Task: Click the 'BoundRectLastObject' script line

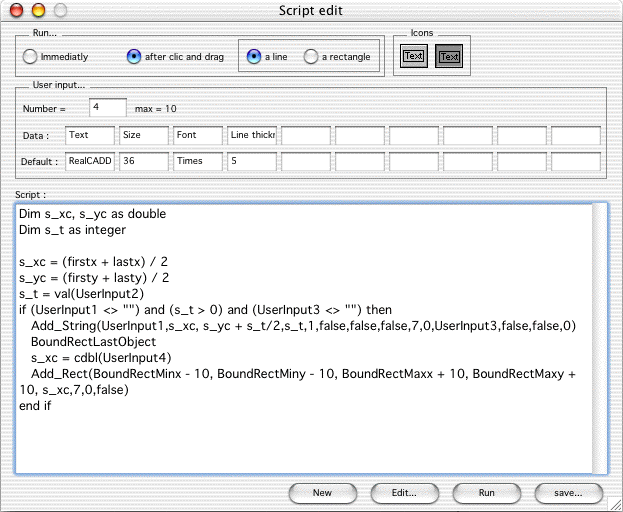Action: click(x=93, y=342)
